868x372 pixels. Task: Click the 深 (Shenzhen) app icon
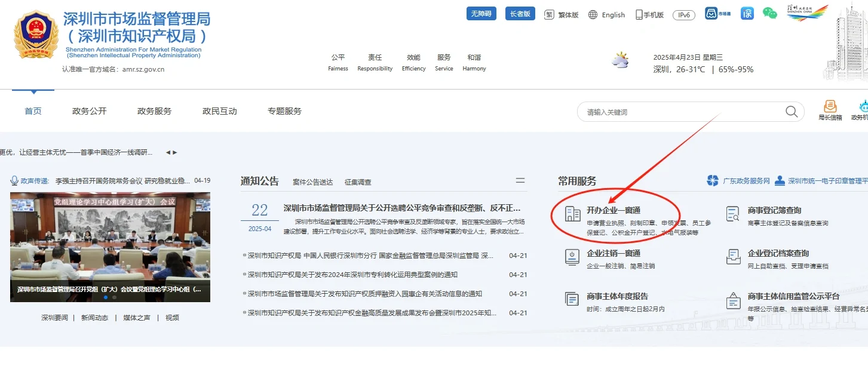(747, 13)
